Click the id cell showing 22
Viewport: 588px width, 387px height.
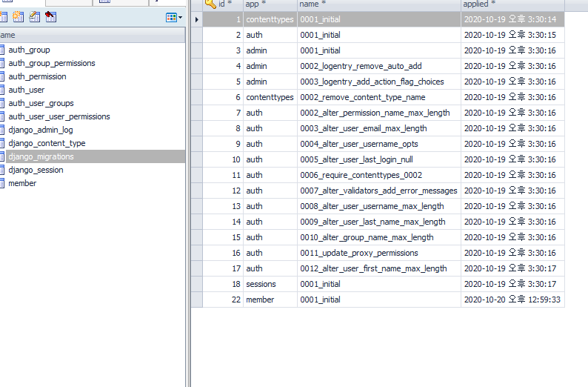(223, 300)
